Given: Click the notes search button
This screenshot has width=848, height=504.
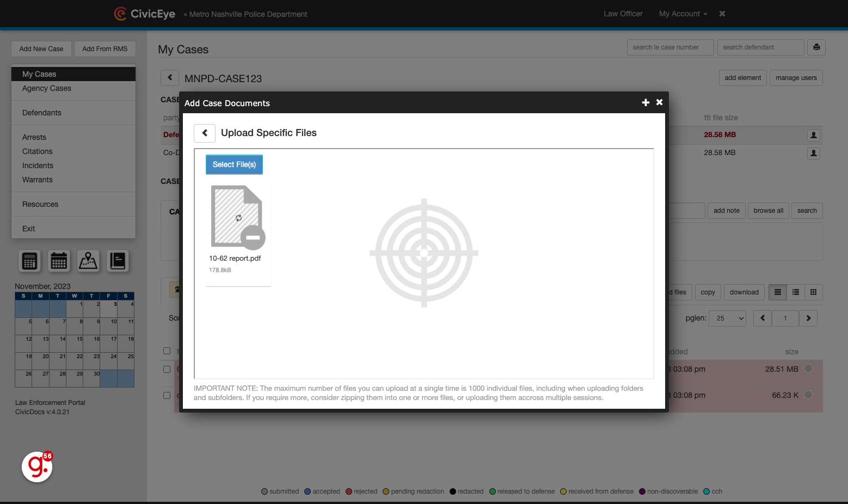Looking at the screenshot, I should [807, 211].
